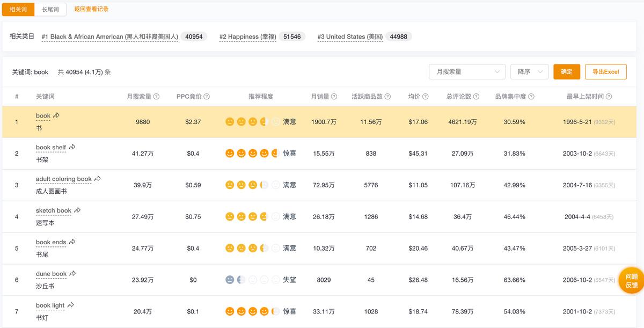Click the arrow icon next to adult coloring book
The height and width of the screenshot is (328, 644).
click(98, 178)
